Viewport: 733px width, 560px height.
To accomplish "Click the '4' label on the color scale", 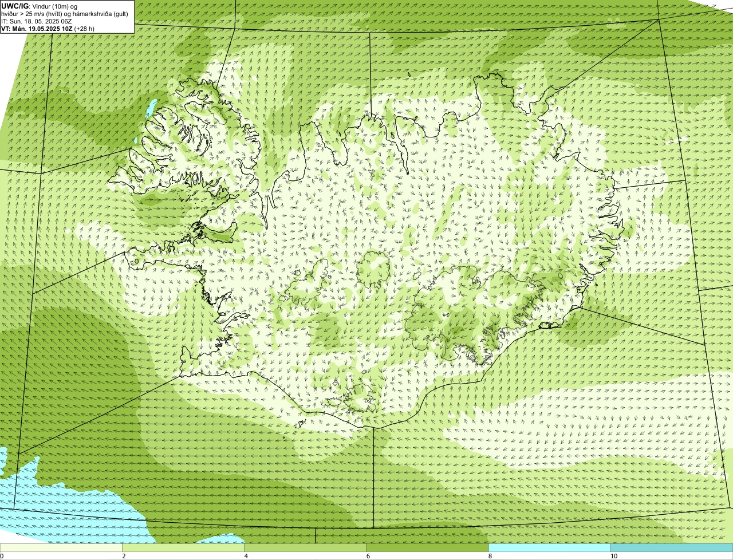I will [246, 556].
